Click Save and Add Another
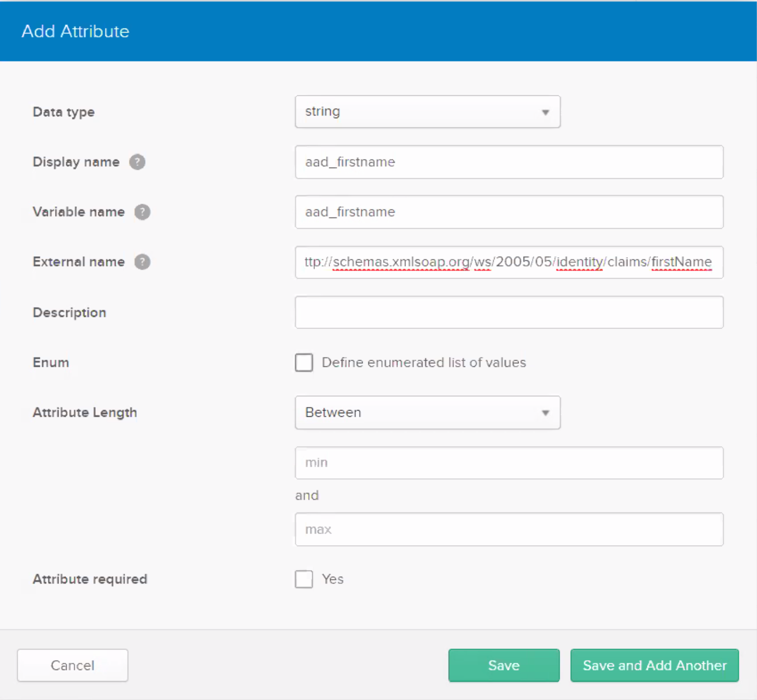This screenshot has width=757, height=700. (x=655, y=665)
